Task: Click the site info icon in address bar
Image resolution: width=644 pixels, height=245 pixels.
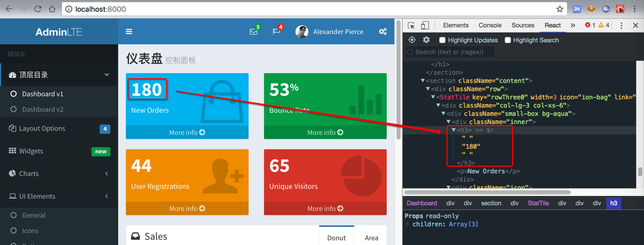Action: (69, 9)
